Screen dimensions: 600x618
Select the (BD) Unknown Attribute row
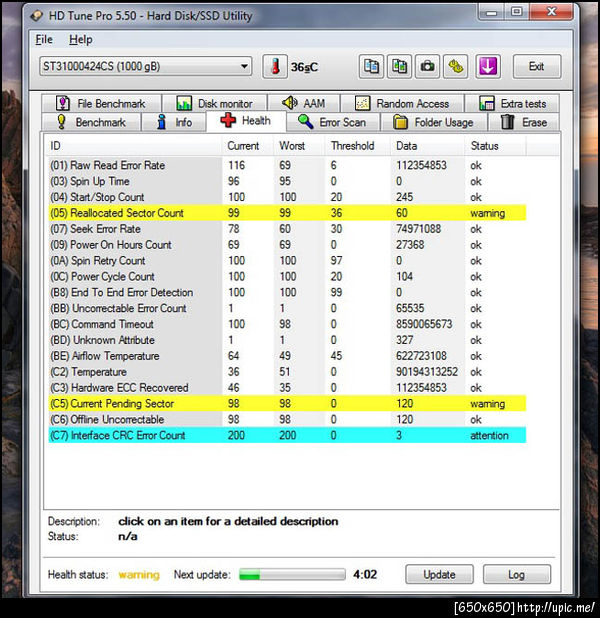pyautogui.click(x=287, y=340)
